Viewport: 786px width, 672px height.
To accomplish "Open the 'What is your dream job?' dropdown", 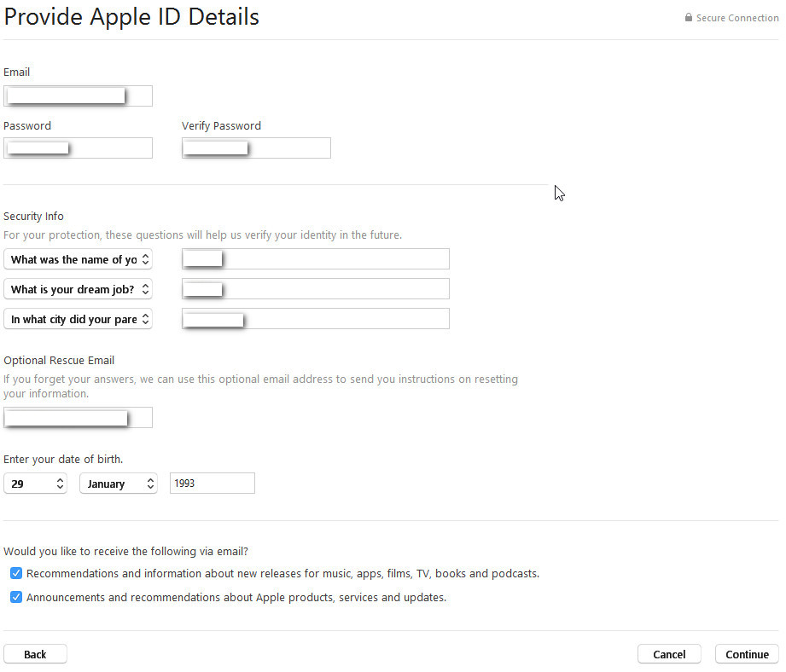I will (x=78, y=289).
